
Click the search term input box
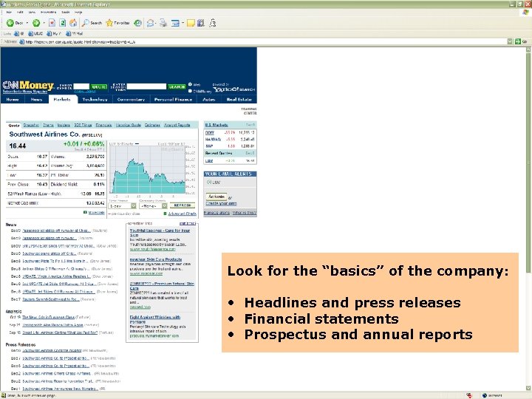pos(146,86)
